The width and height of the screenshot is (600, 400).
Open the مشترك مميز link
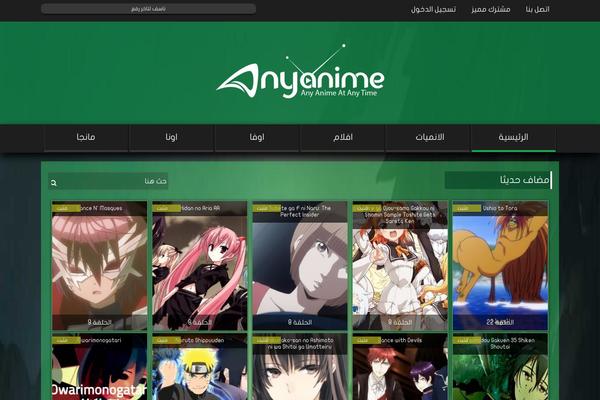491,9
